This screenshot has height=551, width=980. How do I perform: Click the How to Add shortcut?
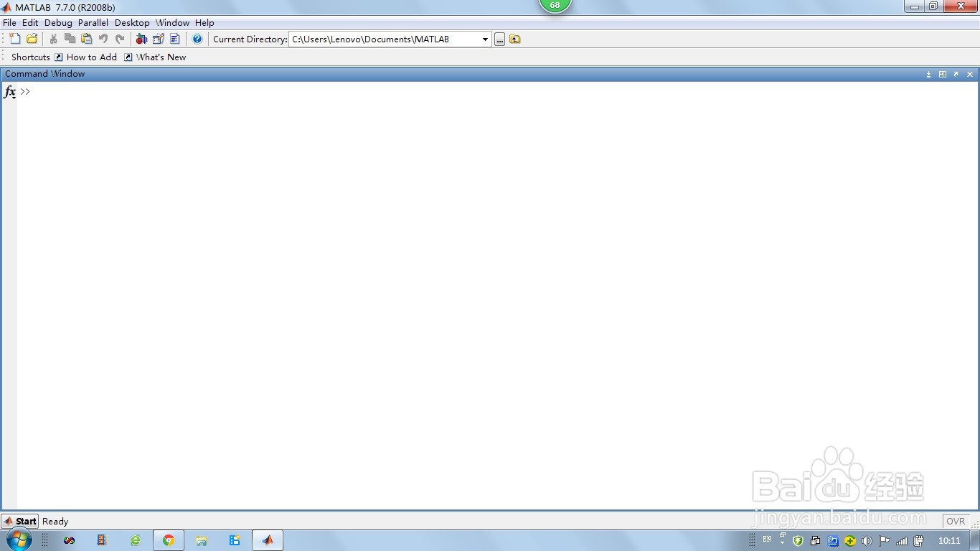[86, 57]
